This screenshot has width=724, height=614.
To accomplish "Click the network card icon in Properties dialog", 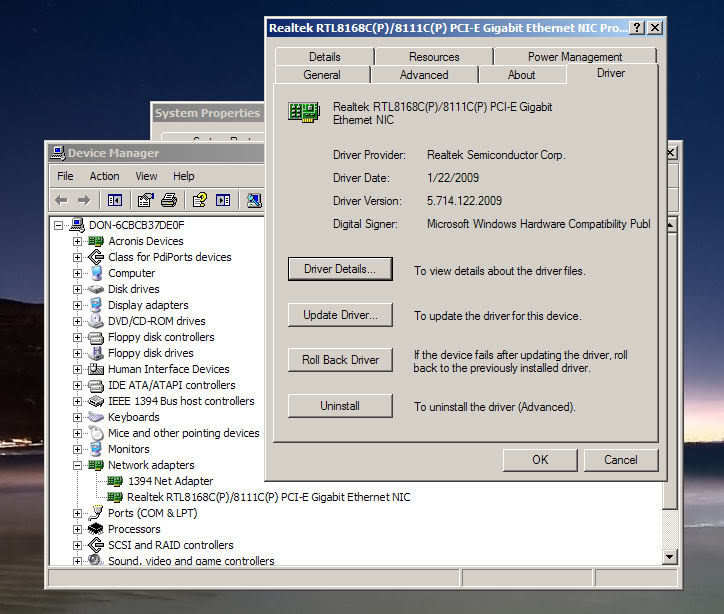I will [x=304, y=112].
